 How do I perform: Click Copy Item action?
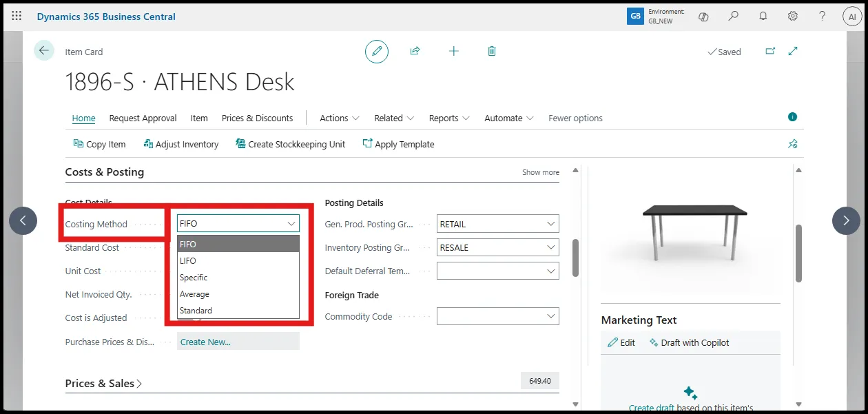tap(99, 144)
